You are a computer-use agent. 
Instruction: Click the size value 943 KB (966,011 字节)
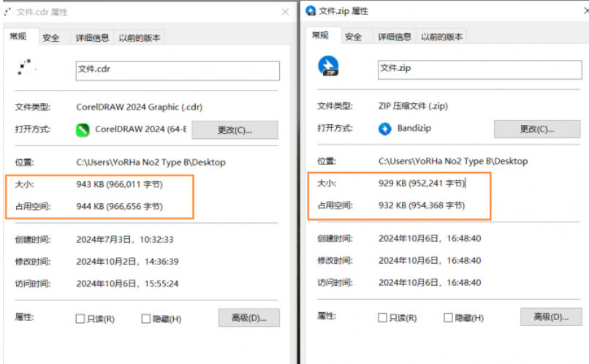pyautogui.click(x=119, y=184)
